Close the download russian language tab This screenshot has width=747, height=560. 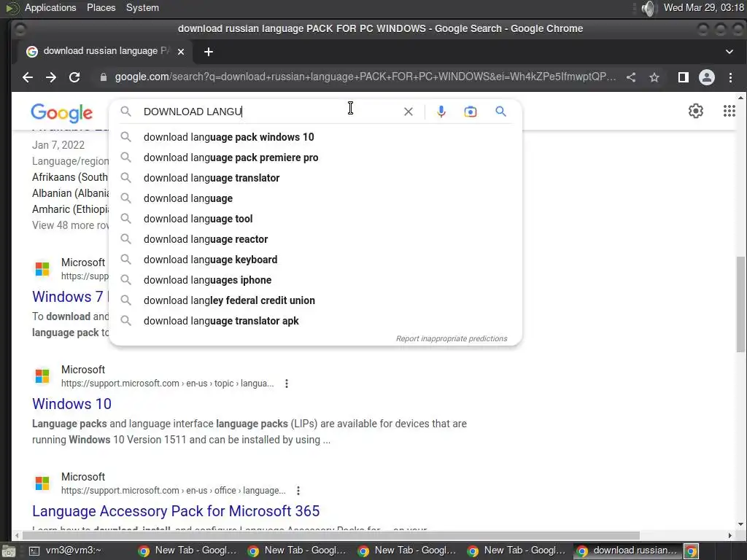click(x=181, y=52)
